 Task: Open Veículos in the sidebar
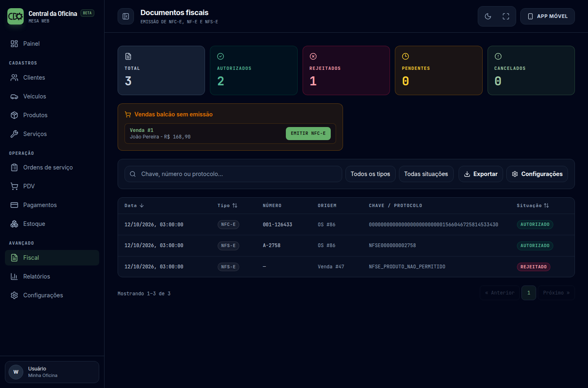tap(52, 96)
